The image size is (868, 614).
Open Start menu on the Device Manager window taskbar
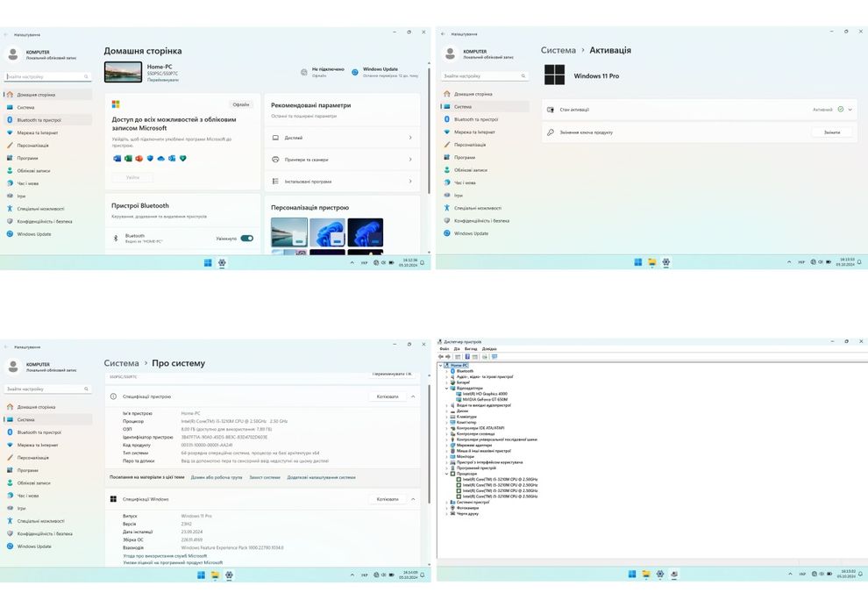(632, 575)
